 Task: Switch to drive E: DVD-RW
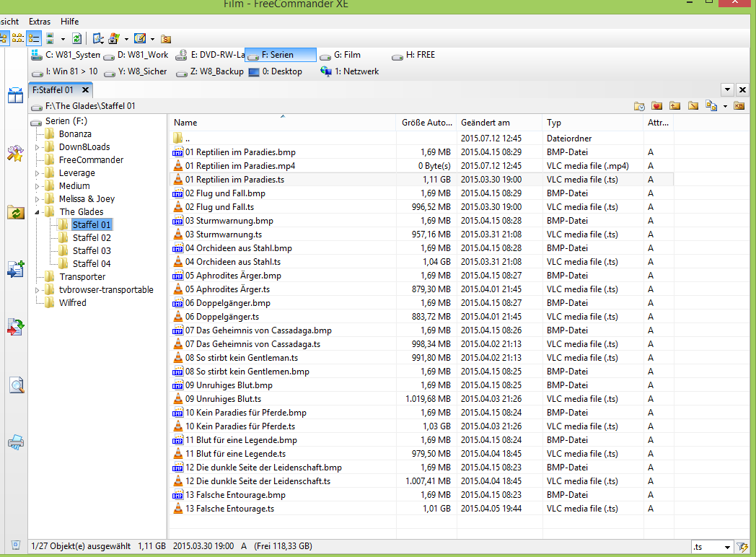coord(209,55)
